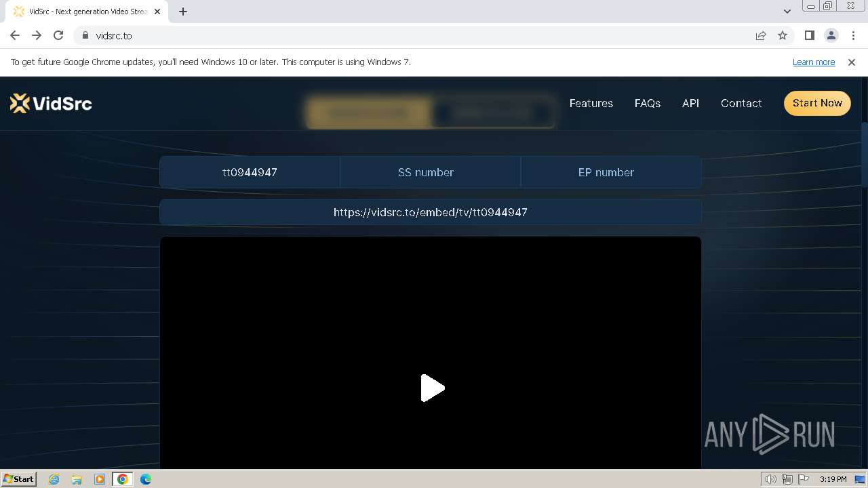The height and width of the screenshot is (488, 868).
Task: Open the Learn more link
Action: [814, 62]
